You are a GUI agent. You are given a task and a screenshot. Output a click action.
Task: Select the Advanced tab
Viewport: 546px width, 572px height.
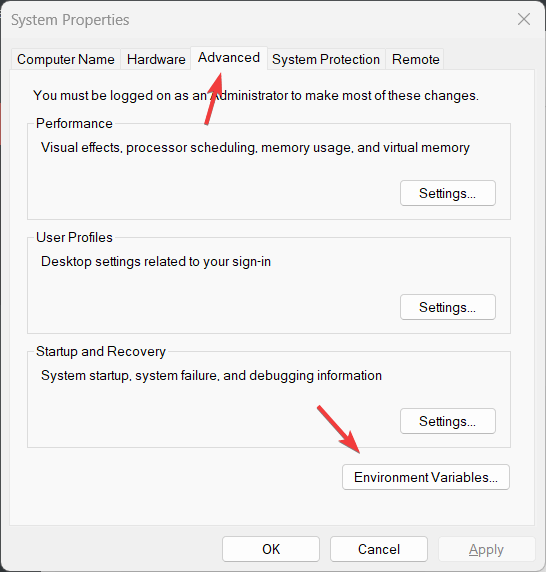point(229,58)
